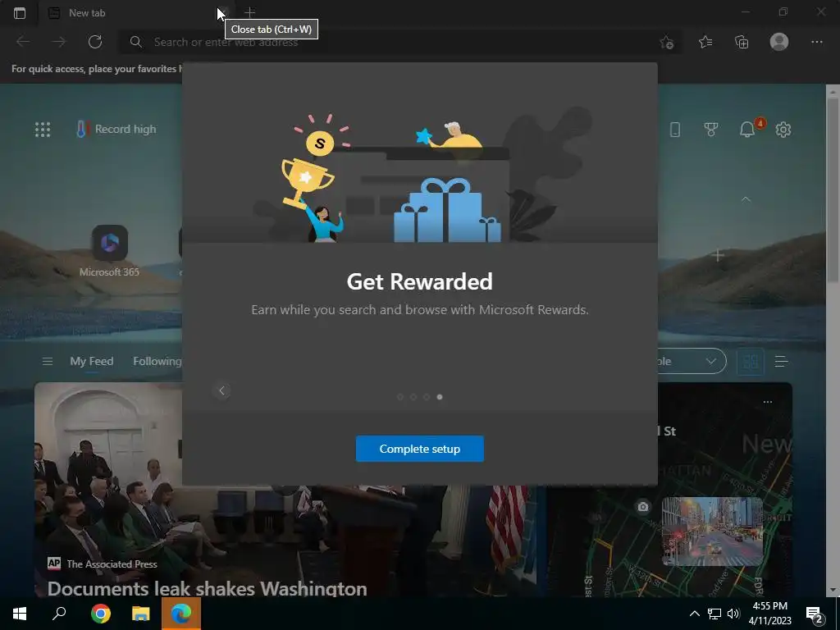Close the New tab tab
Viewport: 840px width, 630px height.
(224, 13)
